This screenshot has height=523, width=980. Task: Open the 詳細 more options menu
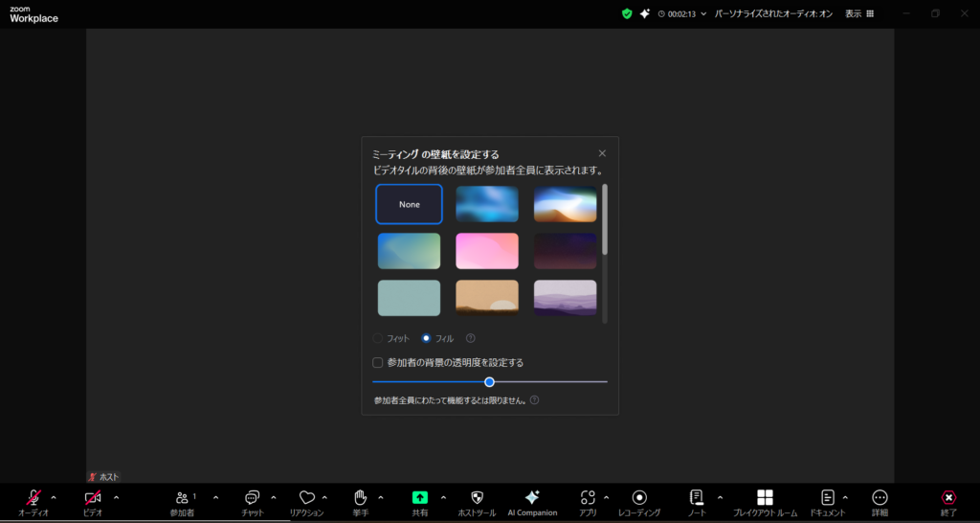880,498
